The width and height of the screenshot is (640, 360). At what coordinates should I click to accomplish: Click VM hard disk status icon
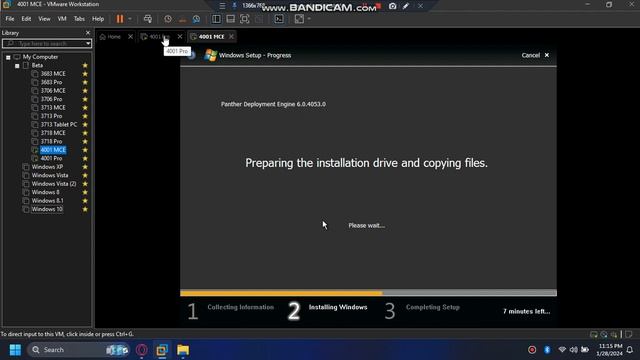click(x=594, y=334)
